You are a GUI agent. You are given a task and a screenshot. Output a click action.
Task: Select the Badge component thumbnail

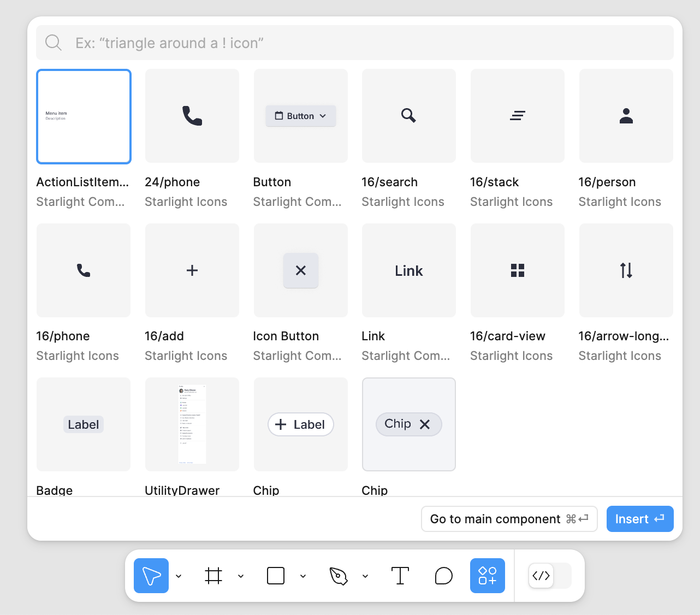point(84,424)
